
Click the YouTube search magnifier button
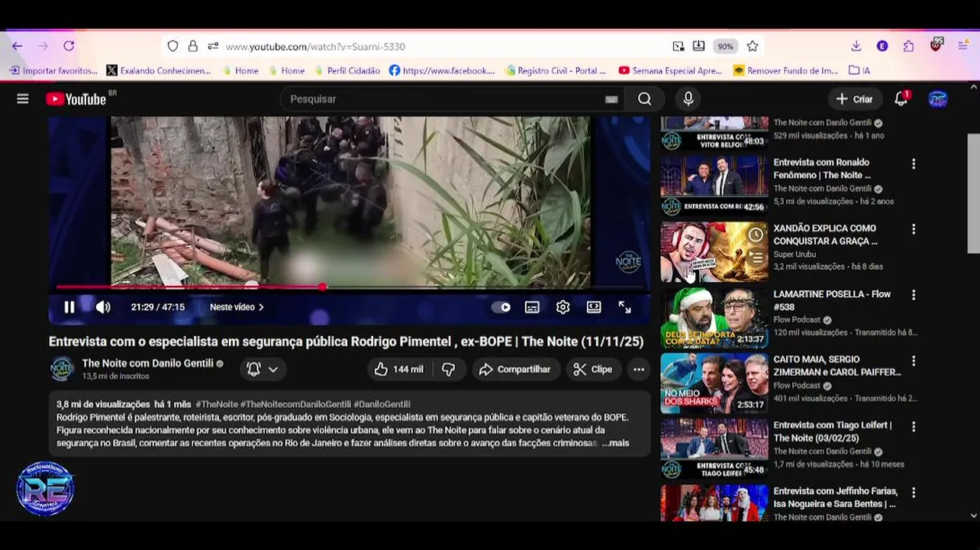(645, 99)
